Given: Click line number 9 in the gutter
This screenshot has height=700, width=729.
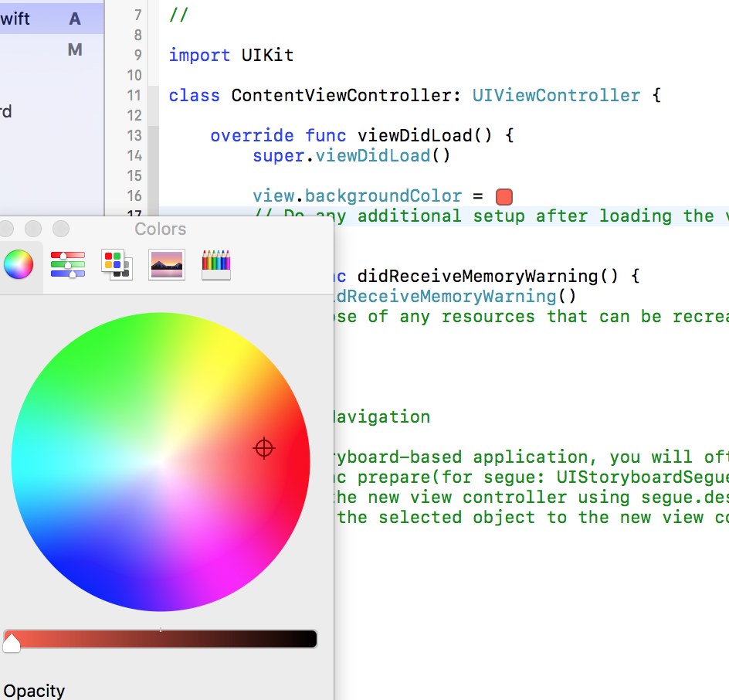Looking at the screenshot, I should (x=138, y=55).
